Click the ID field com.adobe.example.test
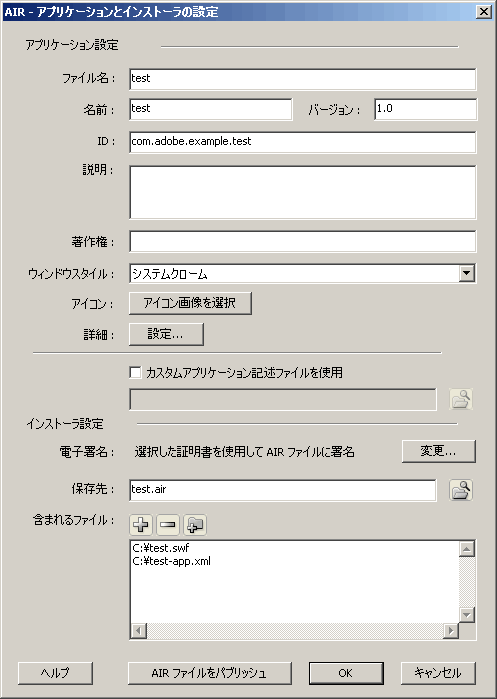The image size is (497, 699). coord(303,142)
